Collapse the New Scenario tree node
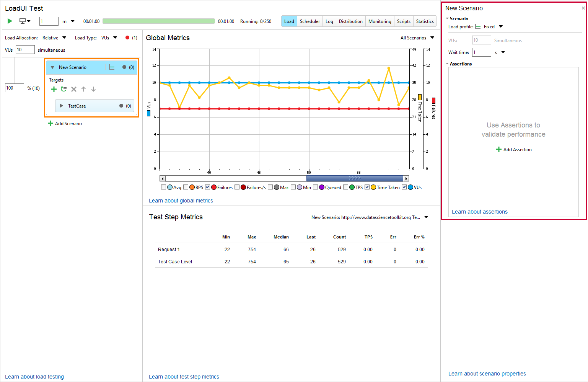This screenshot has width=588, height=382. tap(52, 67)
